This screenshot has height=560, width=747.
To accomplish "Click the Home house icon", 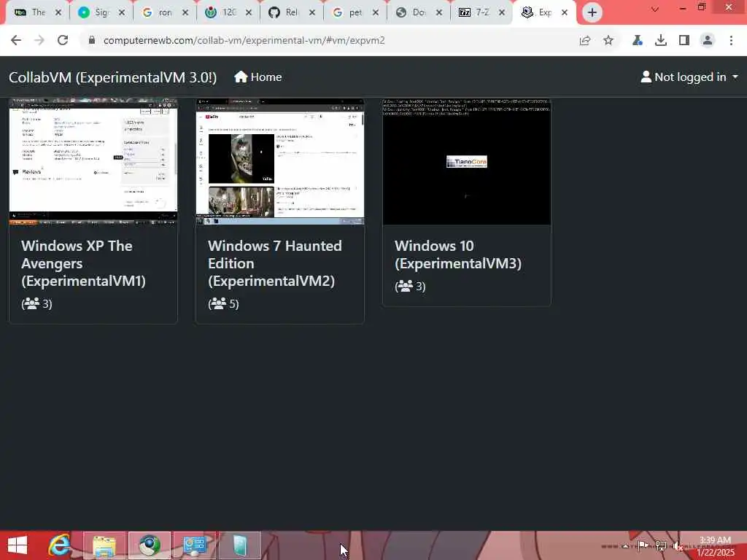I will (241, 77).
